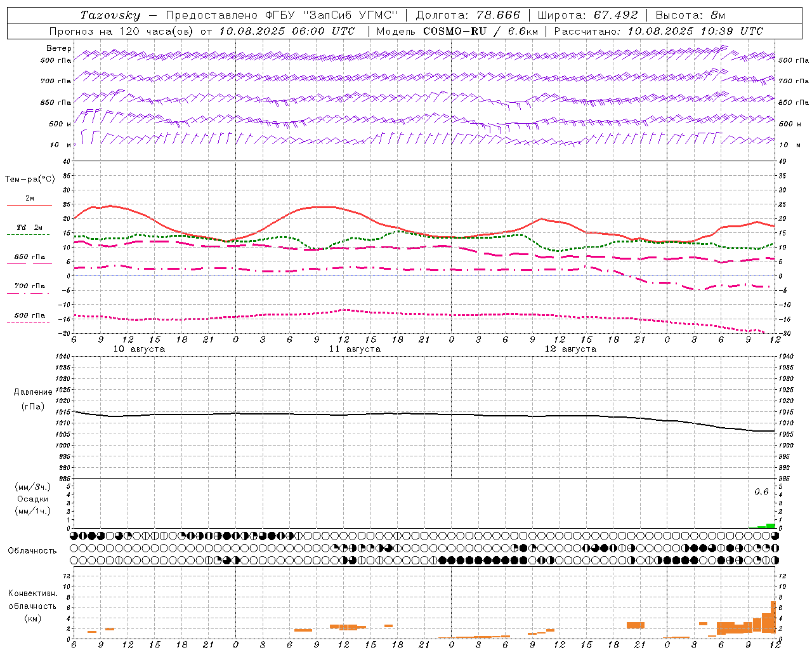The width and height of the screenshot is (812, 650).
Task: Click the Конвективн. label
Action: coord(33,594)
